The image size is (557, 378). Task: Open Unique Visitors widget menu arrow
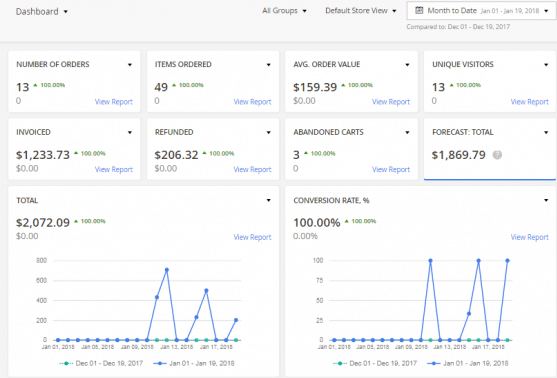(x=546, y=65)
